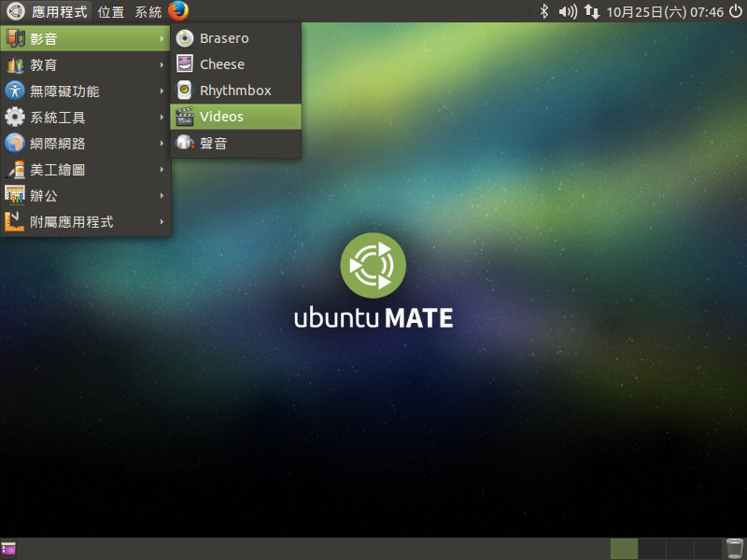Switch to the fourth workspace
Image resolution: width=747 pixels, height=560 pixels.
[x=708, y=549]
